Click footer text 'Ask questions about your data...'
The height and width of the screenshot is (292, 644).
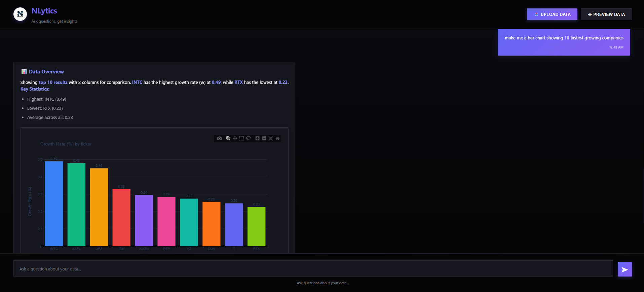click(x=323, y=283)
